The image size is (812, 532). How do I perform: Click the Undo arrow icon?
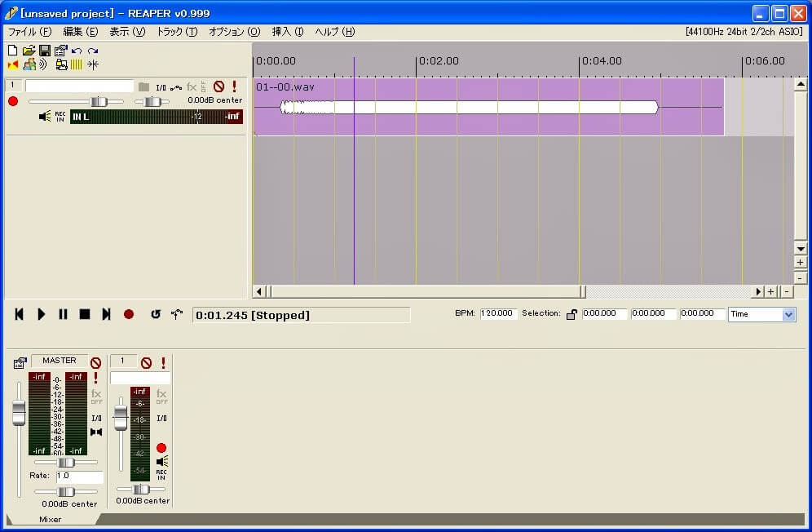tap(77, 51)
